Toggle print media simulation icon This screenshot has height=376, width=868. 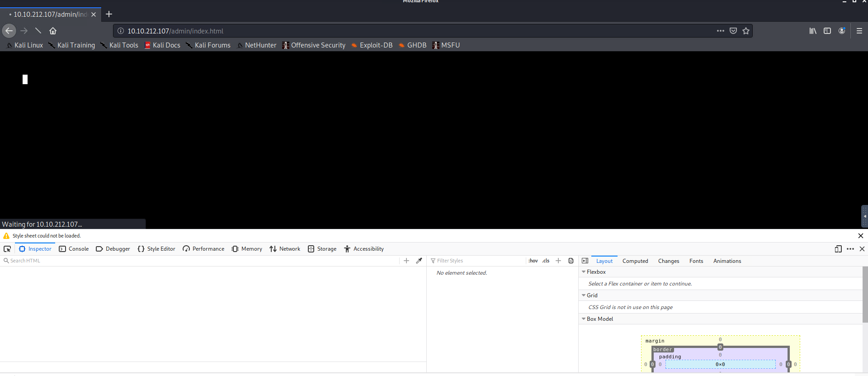(571, 261)
